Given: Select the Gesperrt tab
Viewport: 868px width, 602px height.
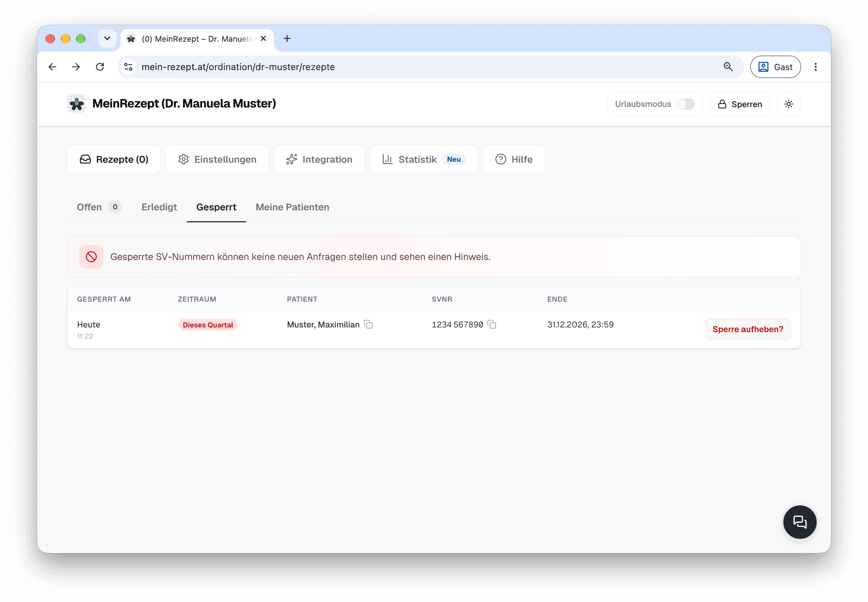Looking at the screenshot, I should (x=216, y=207).
